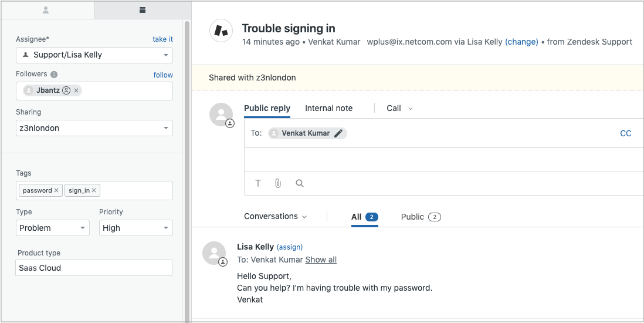644x323 pixels.
Task: Click pencil icon next to Venkat Kumar
Action: [338, 133]
